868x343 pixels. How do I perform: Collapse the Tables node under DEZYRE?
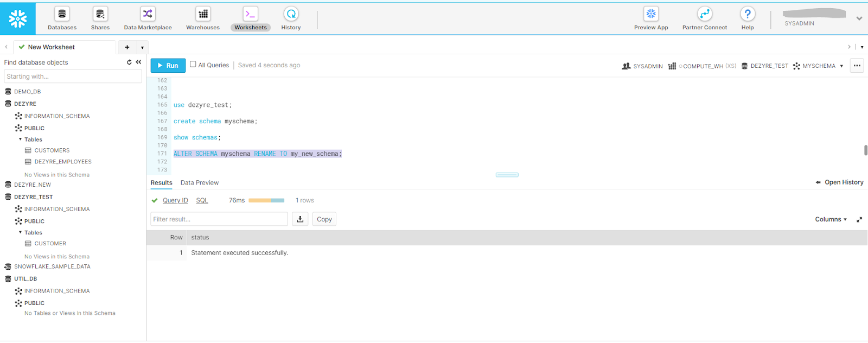click(x=21, y=139)
